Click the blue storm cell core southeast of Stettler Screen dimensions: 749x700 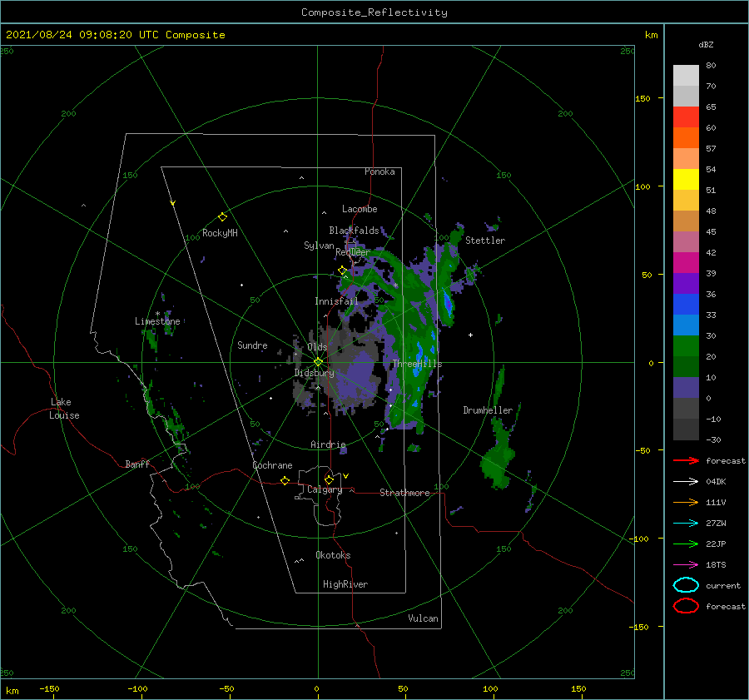448,304
